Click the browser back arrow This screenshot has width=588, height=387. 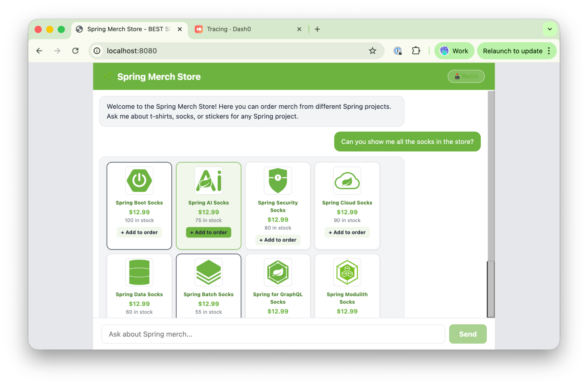pos(39,51)
